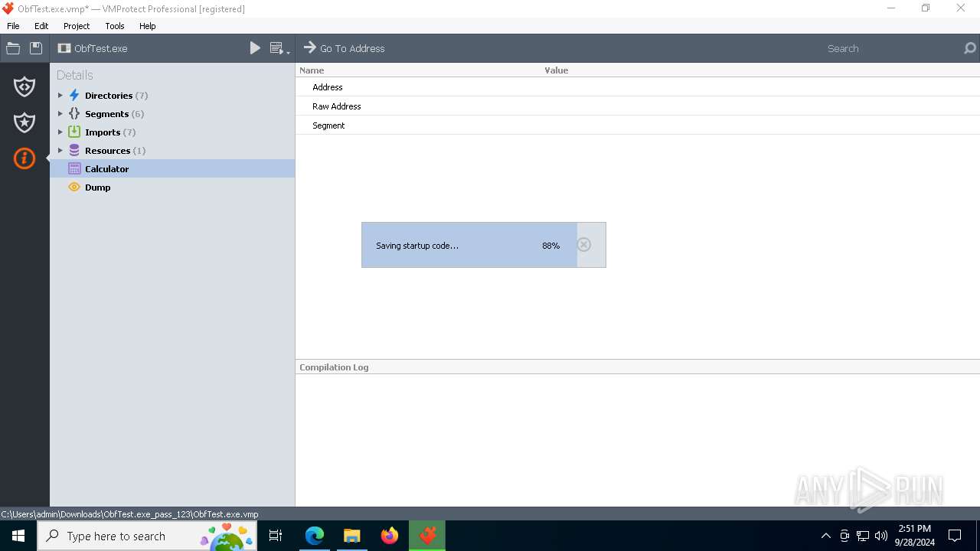
Task: Select the Calculator tree item
Action: click(x=172, y=169)
